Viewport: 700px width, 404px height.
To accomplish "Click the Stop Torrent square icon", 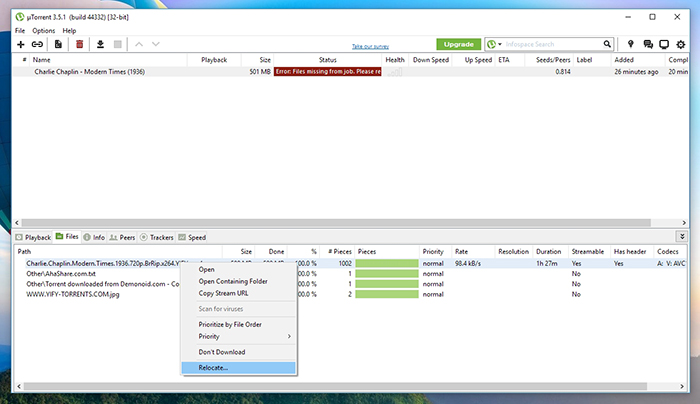I will point(117,44).
